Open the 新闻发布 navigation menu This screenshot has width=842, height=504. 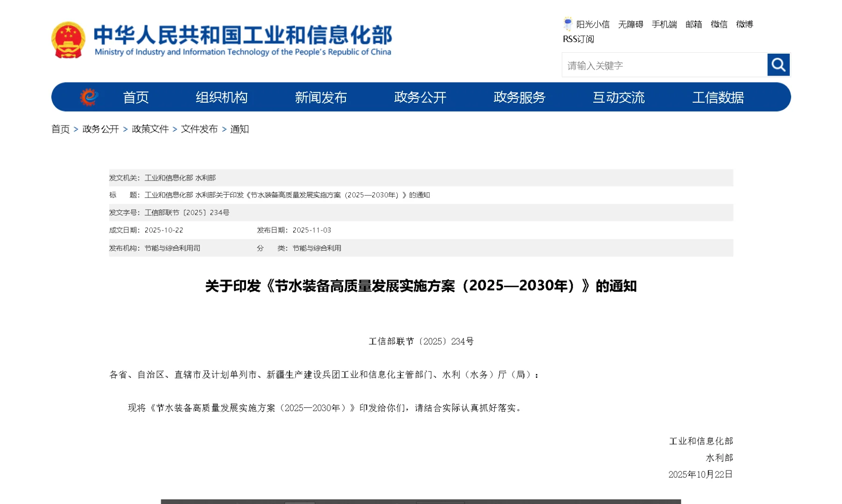(321, 97)
